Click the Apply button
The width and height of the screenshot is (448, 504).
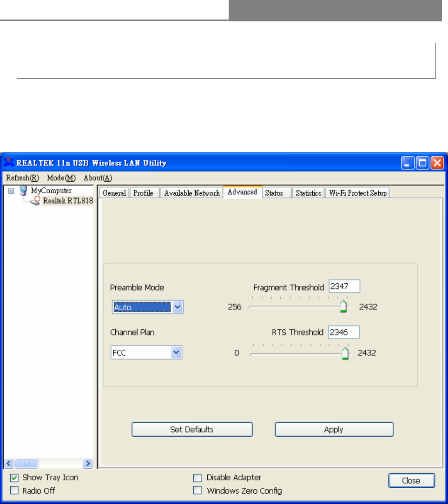(x=334, y=429)
